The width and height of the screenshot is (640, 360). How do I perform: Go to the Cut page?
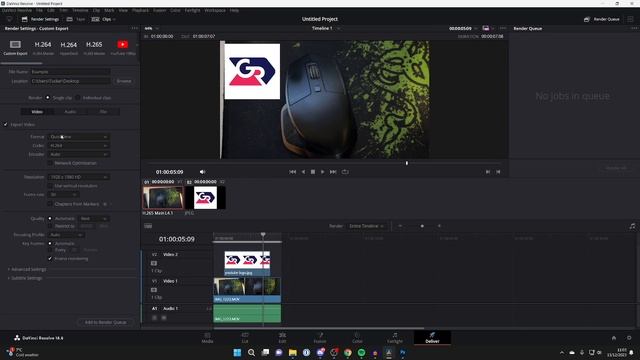pyautogui.click(x=245, y=338)
